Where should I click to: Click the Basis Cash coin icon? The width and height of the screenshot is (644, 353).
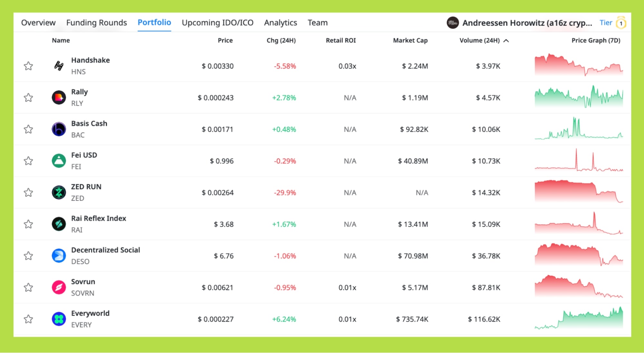click(59, 129)
